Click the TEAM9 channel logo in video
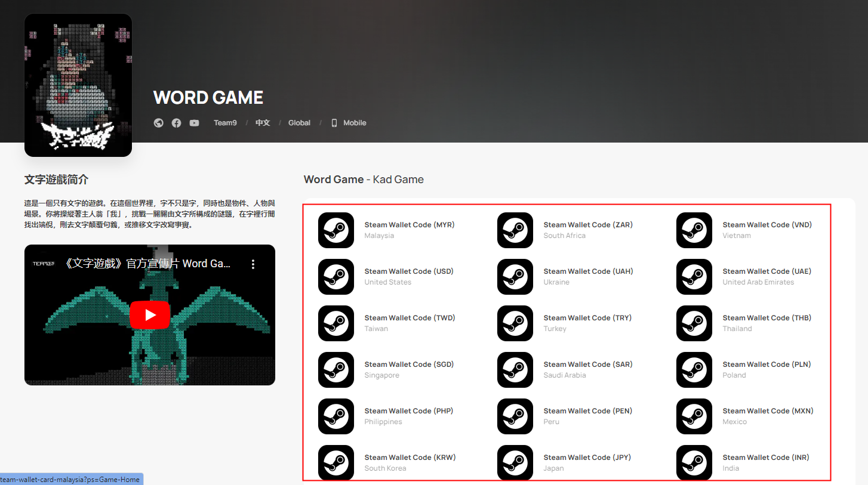868x485 pixels. (44, 263)
